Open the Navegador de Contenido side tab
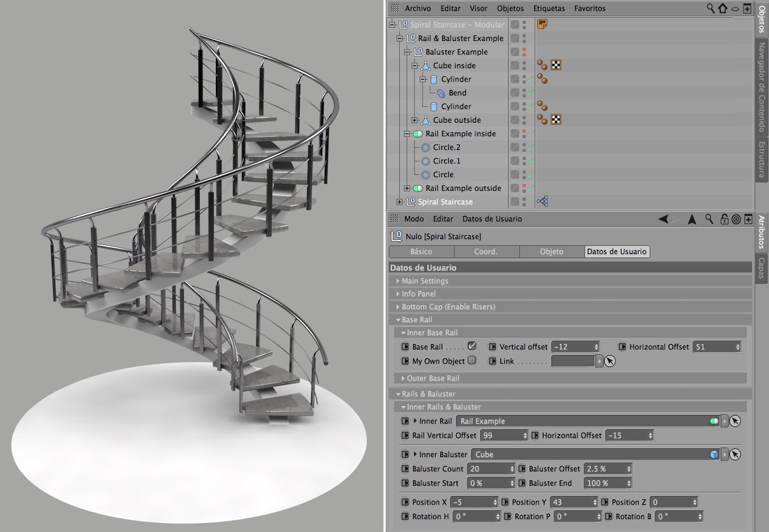 coord(762,87)
